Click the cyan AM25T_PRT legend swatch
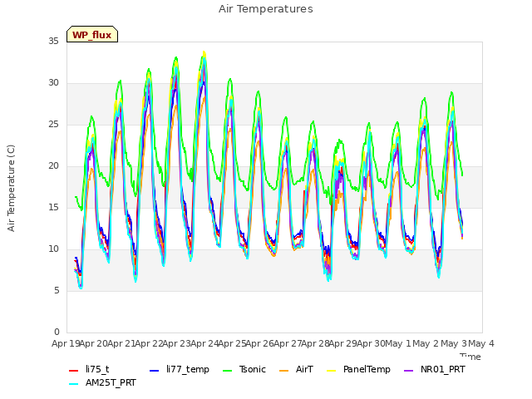This screenshot has width=532, height=399. [74, 384]
